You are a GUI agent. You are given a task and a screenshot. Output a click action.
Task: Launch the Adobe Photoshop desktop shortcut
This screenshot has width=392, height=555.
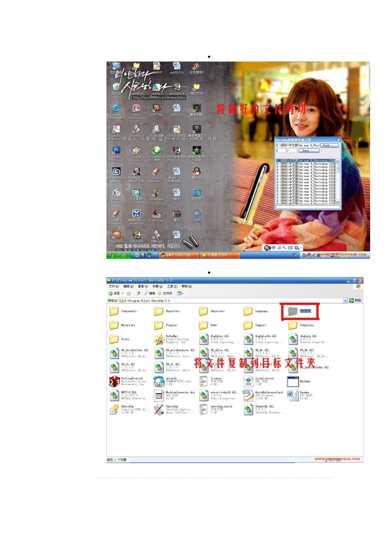[x=116, y=152]
